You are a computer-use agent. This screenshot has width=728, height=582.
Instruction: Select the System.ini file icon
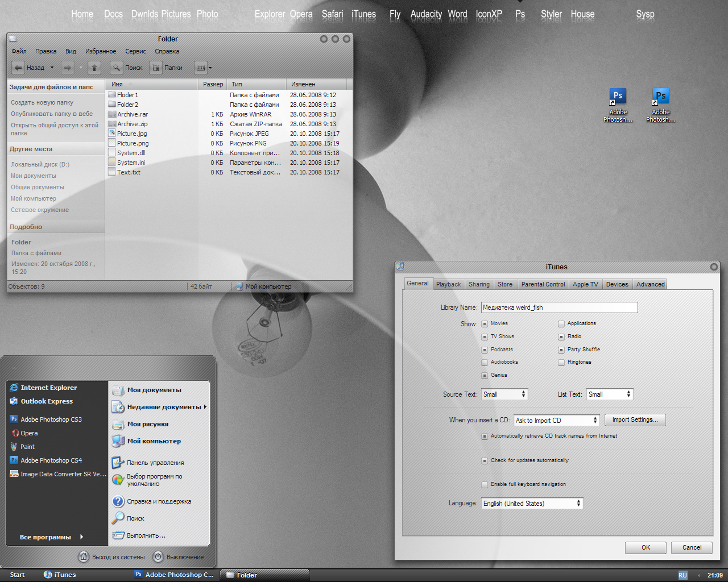coord(112,163)
